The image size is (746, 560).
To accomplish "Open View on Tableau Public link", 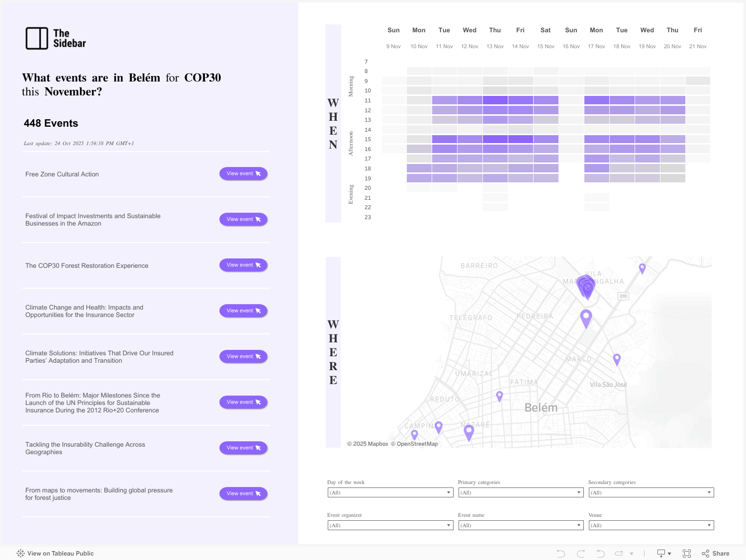I will 55,554.
